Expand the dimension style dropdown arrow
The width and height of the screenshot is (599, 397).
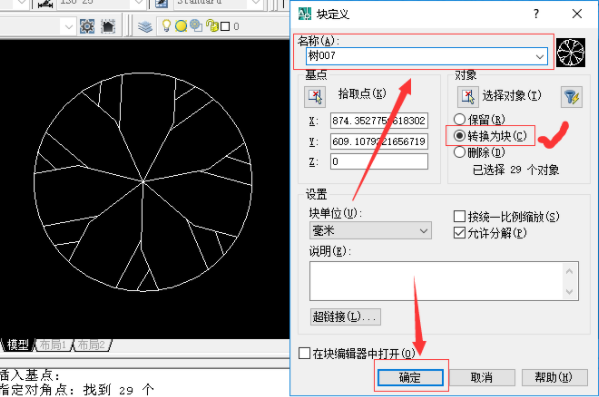click(138, 3)
